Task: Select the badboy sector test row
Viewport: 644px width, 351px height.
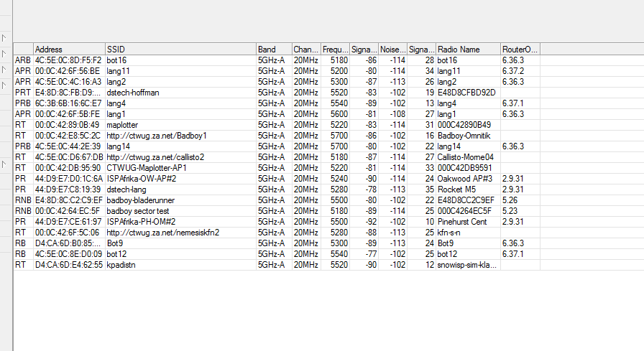Action: [x=138, y=211]
